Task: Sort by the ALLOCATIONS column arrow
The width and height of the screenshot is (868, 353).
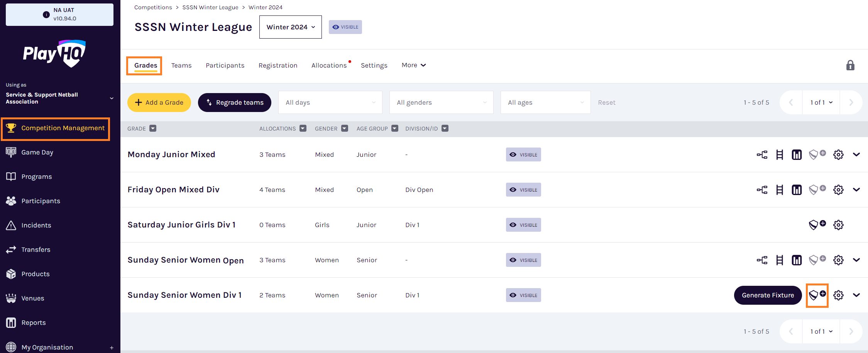Action: 303,129
